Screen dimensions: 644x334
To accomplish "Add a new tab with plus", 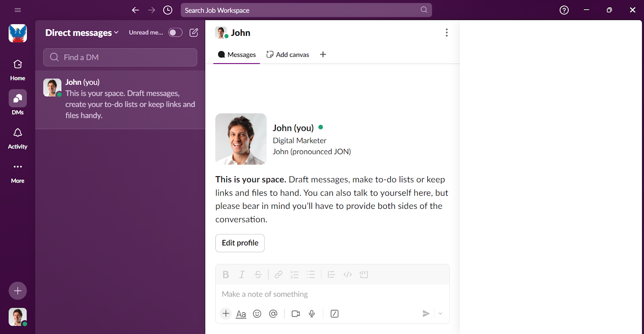I will coord(323,54).
